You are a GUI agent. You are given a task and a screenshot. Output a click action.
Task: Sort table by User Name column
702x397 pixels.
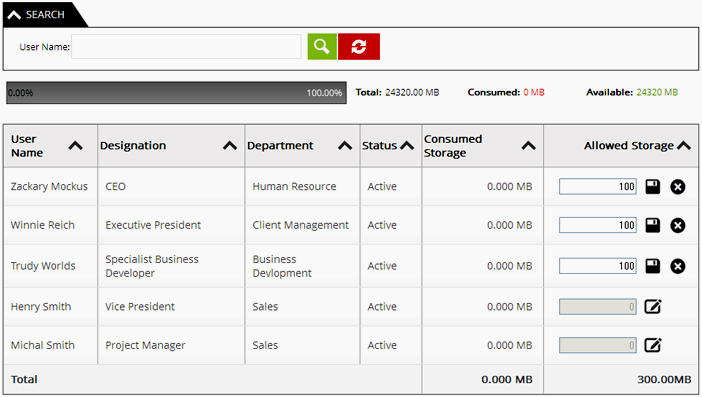76,145
